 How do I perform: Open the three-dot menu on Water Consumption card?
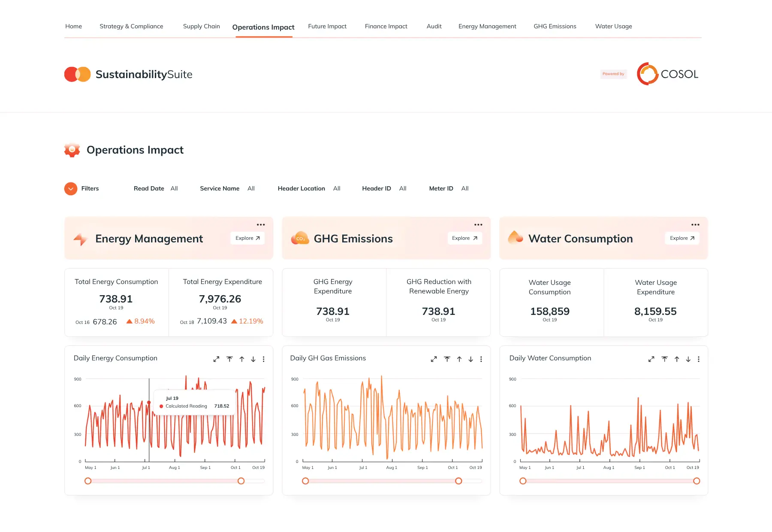[x=695, y=224]
